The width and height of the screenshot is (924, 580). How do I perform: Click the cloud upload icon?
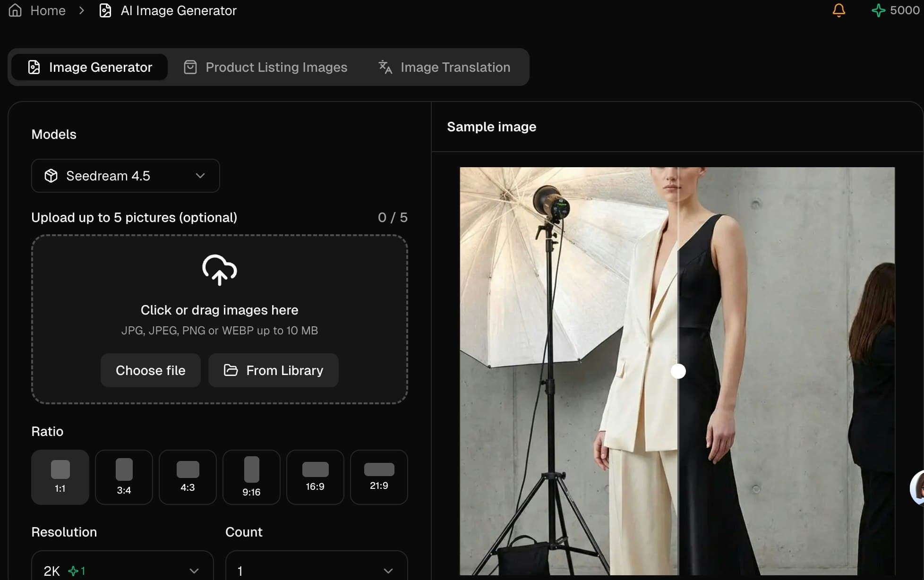[x=219, y=270]
